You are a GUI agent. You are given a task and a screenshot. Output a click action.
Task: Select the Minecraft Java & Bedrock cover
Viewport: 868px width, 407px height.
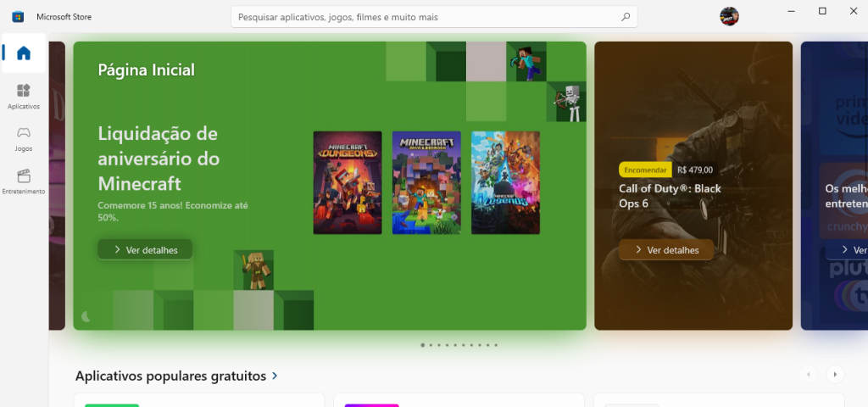[x=426, y=182]
